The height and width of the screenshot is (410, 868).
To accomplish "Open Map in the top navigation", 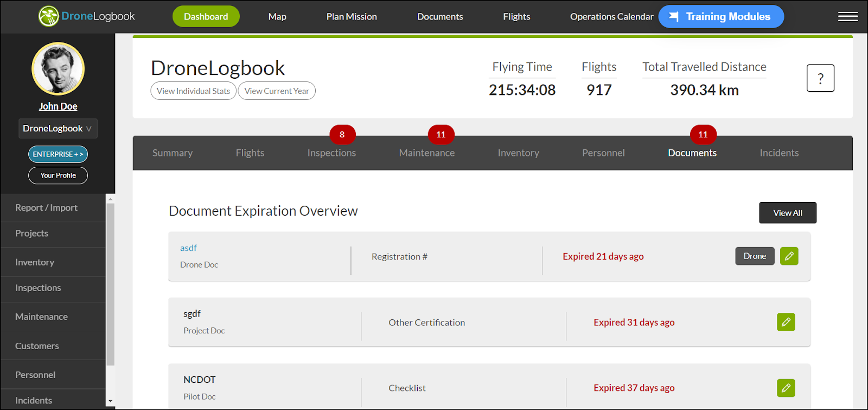I will (x=277, y=17).
